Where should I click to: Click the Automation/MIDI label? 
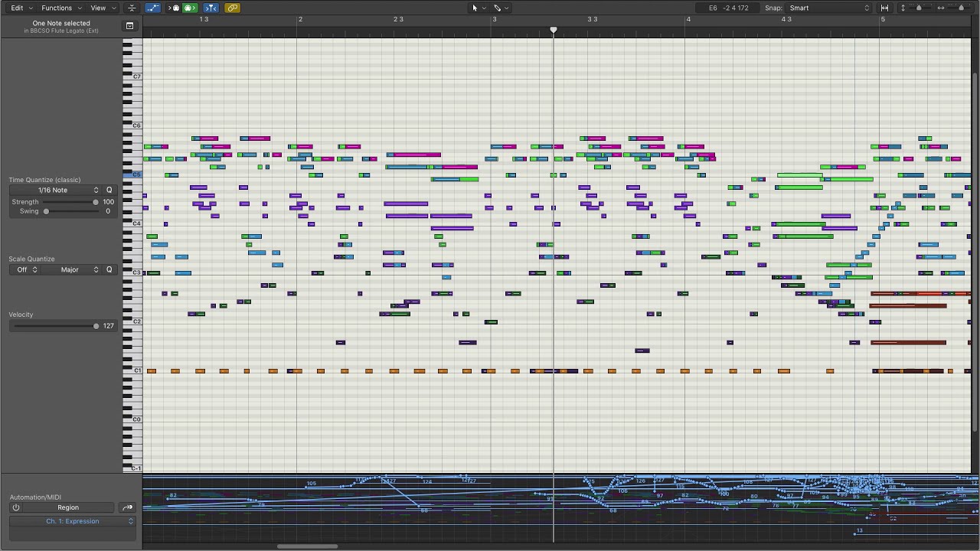[x=35, y=497]
